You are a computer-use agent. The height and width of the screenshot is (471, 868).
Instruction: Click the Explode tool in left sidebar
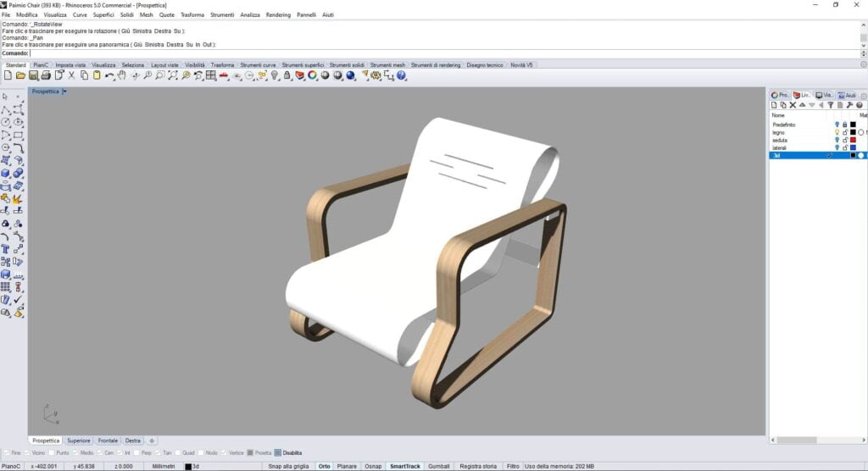tap(19, 199)
